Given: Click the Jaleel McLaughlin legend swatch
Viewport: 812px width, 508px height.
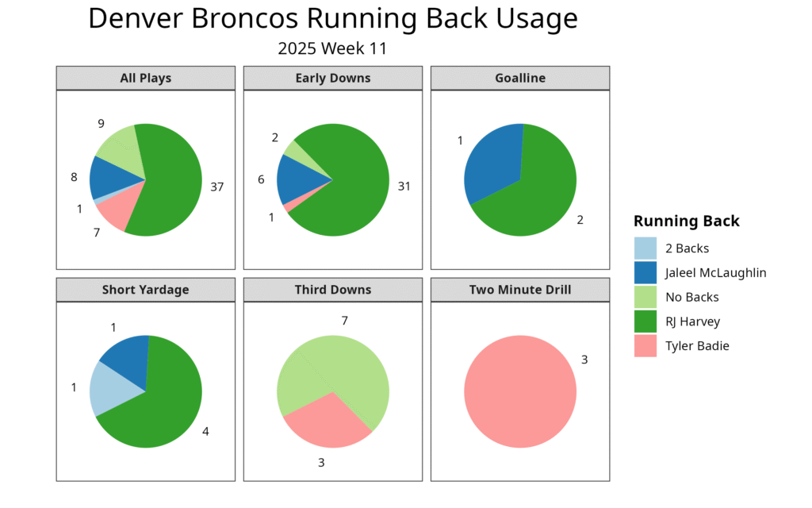Looking at the screenshot, I should point(645,273).
